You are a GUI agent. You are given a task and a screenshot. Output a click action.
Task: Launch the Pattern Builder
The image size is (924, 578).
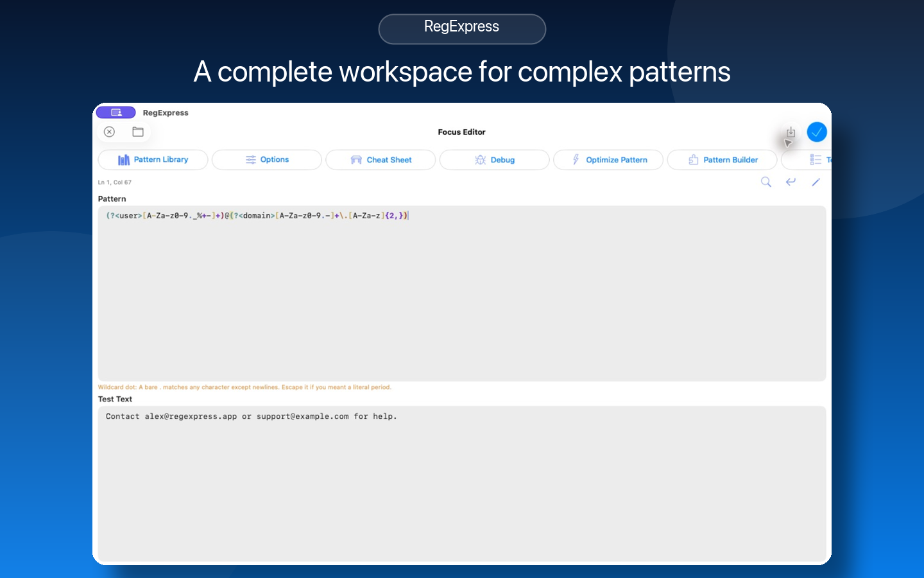(x=723, y=160)
